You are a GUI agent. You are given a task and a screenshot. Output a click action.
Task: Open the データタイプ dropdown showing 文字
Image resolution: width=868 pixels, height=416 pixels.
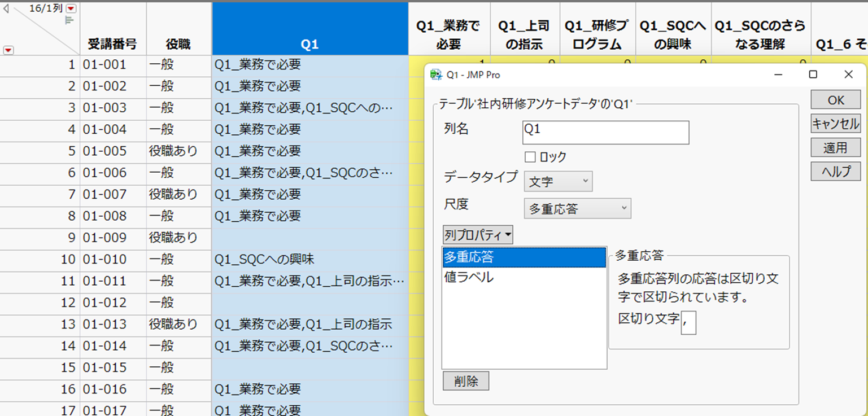558,182
